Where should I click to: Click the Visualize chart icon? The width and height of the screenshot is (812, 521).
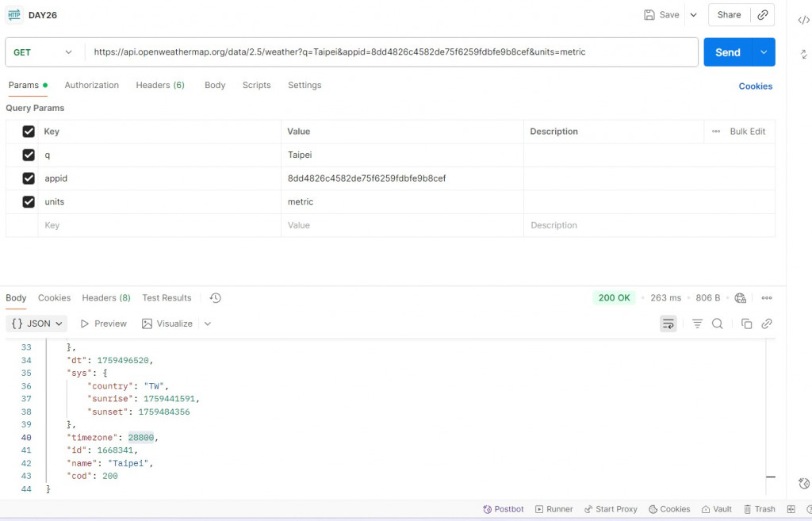147,324
